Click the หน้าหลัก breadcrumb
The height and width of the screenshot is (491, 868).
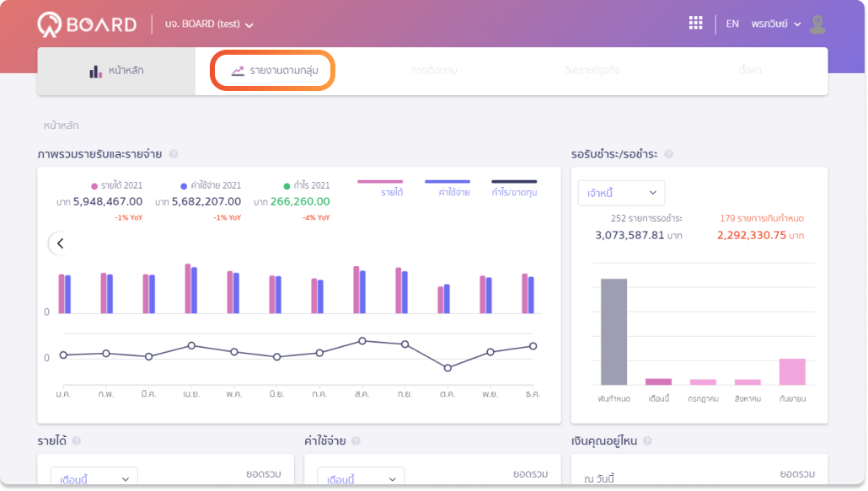coord(61,125)
